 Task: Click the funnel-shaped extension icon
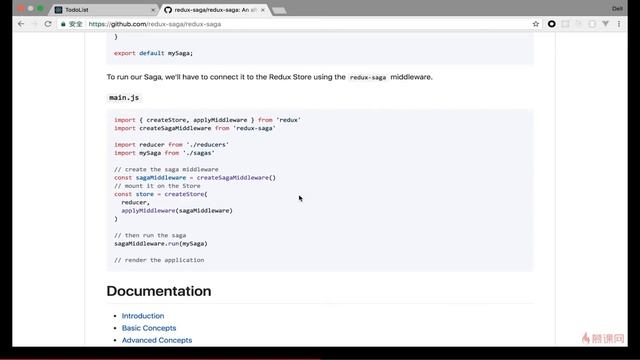click(x=606, y=24)
